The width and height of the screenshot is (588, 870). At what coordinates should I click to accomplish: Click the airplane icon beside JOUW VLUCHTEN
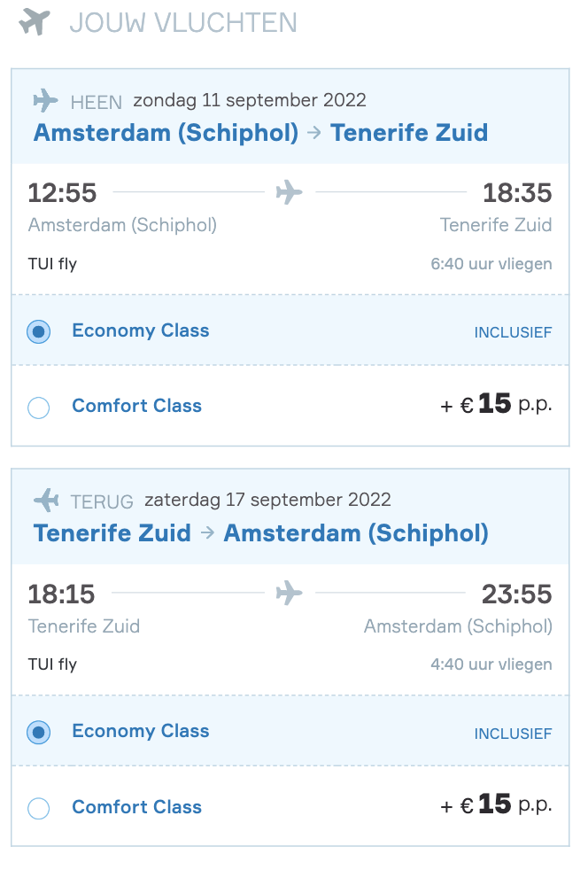point(35,23)
